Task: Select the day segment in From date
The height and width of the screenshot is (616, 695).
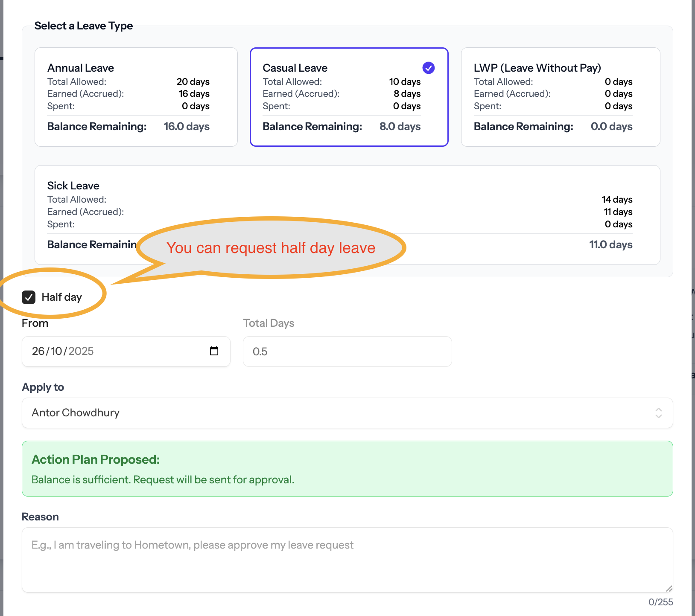Action: pos(38,351)
